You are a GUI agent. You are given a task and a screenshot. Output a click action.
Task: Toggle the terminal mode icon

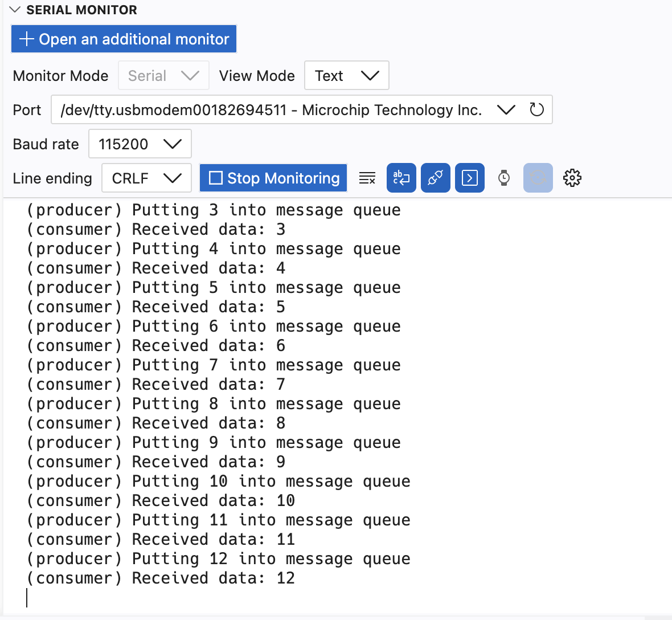(x=470, y=178)
